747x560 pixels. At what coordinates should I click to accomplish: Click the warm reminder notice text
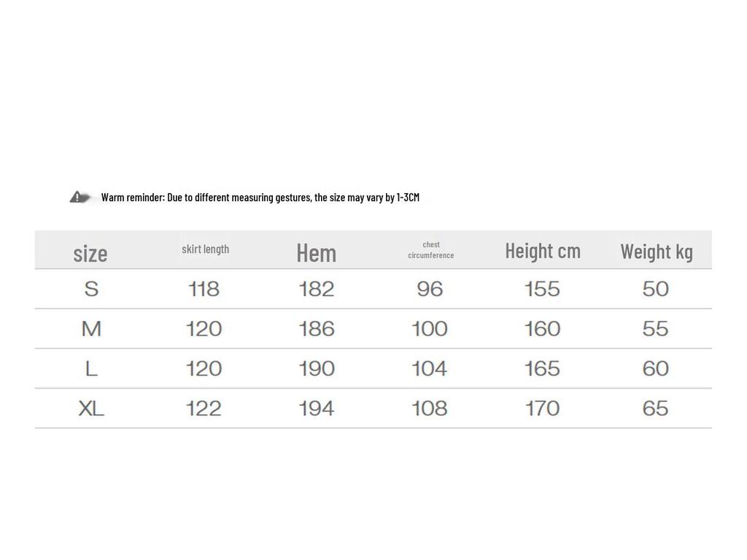(260, 197)
